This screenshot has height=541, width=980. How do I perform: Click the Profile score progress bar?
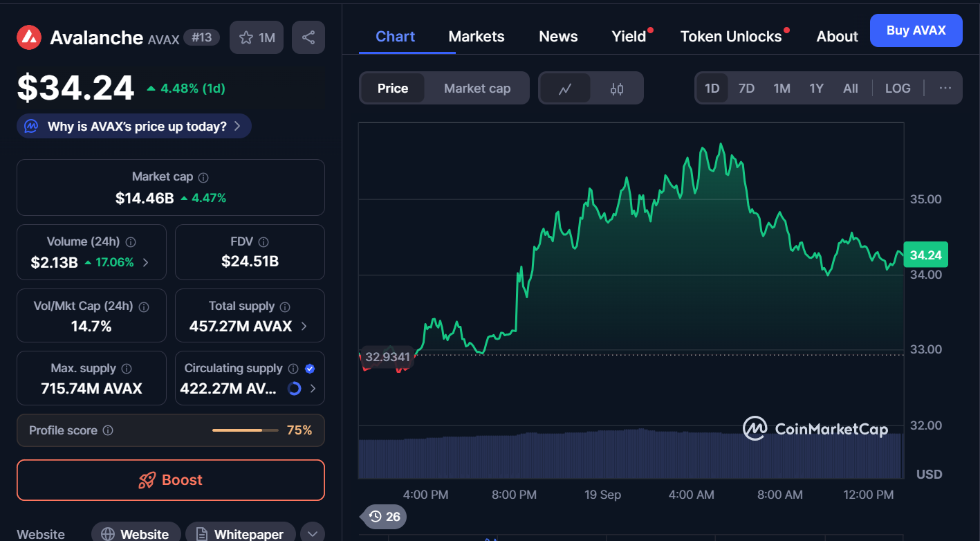[x=246, y=430]
